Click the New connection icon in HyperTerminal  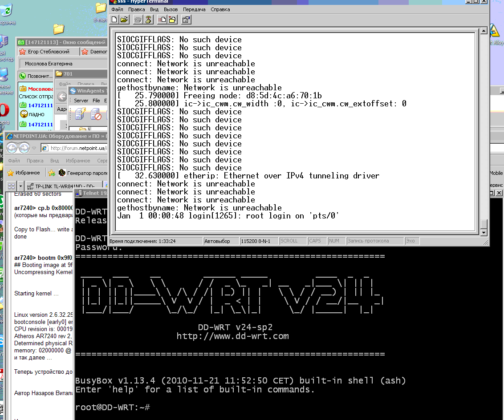click(114, 19)
